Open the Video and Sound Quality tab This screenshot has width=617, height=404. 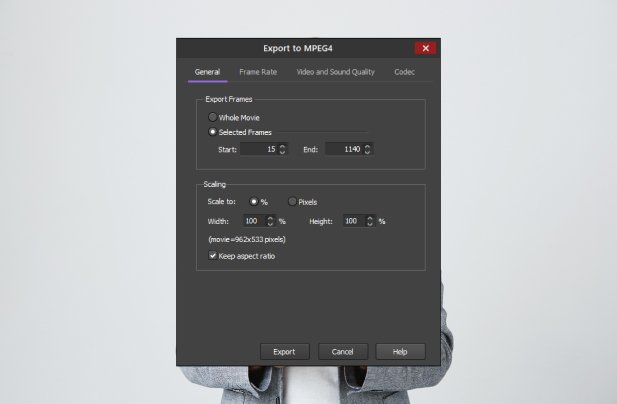click(336, 72)
